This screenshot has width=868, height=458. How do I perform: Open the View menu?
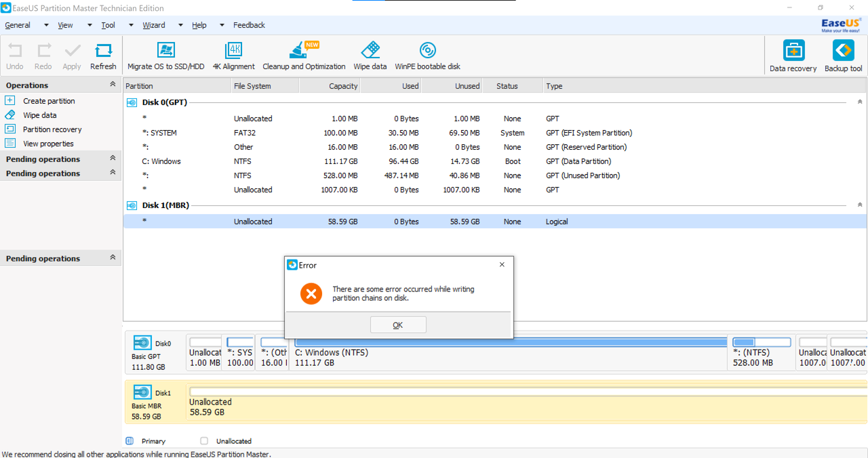[65, 25]
